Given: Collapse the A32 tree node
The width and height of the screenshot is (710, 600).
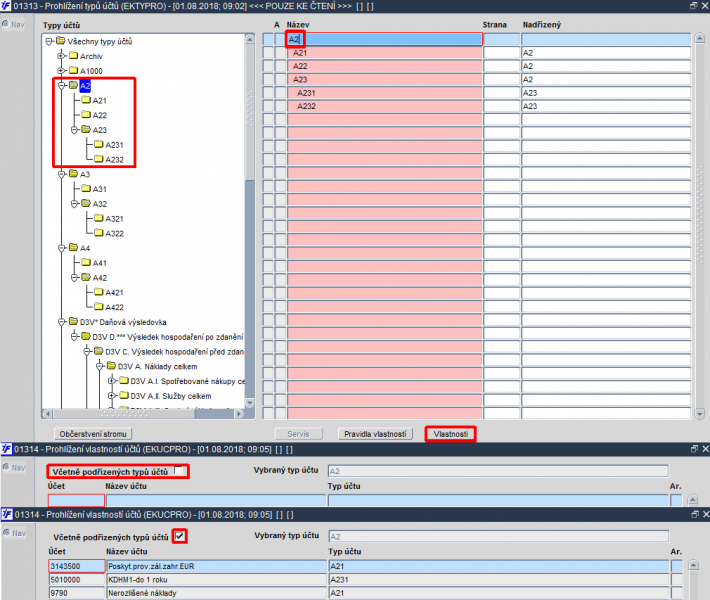Looking at the screenshot, I should coord(75,204).
